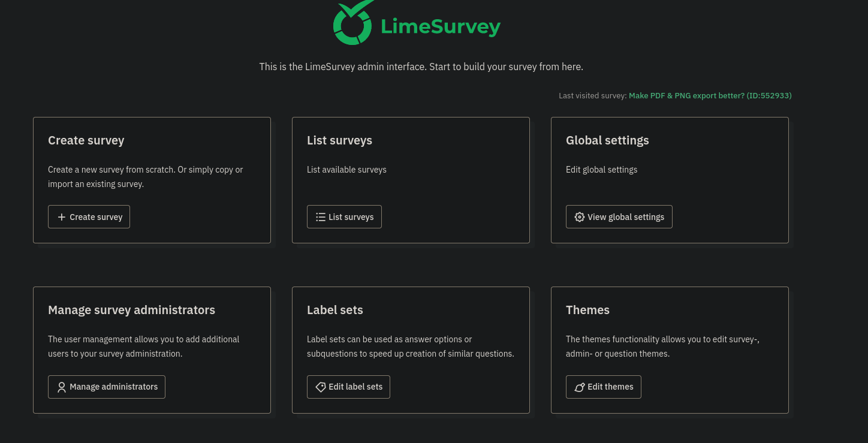Click 'The themes functionality allows you' description
The height and width of the screenshot is (443, 868).
click(x=662, y=346)
